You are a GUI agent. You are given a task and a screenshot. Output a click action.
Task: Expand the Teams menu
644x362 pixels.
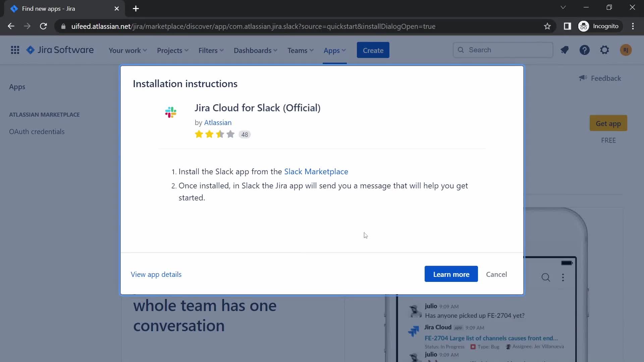[301, 51]
